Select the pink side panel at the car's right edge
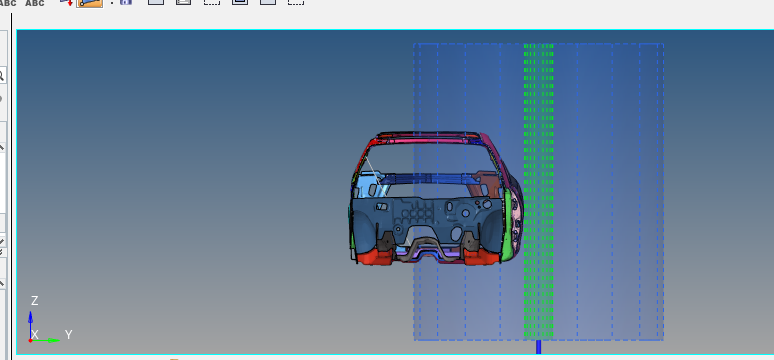The height and width of the screenshot is (360, 774). (x=517, y=223)
